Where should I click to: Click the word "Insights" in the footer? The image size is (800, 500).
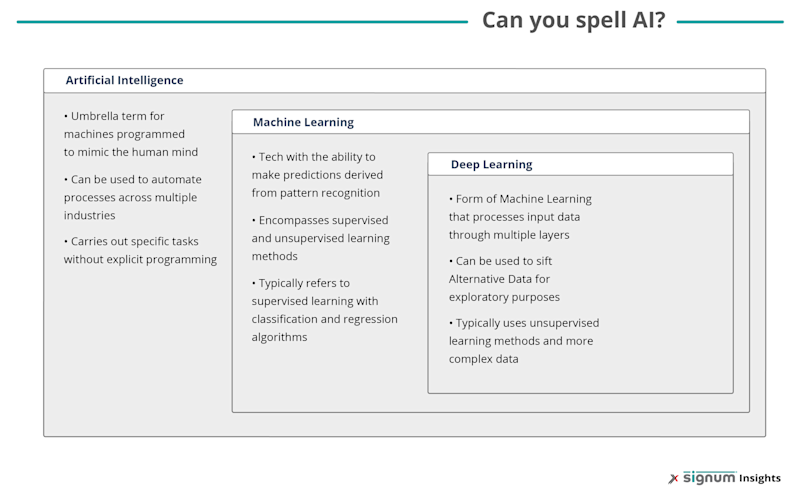coord(760,478)
